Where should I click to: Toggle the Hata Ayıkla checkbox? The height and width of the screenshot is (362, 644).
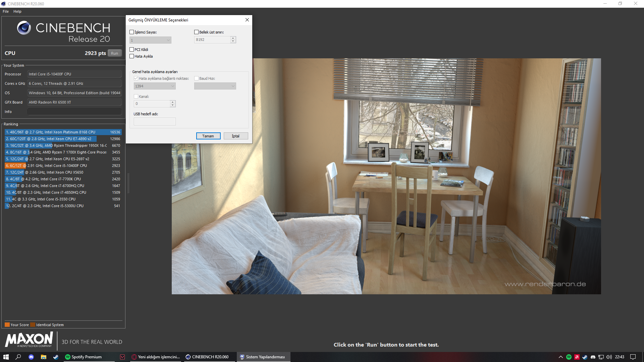click(132, 56)
